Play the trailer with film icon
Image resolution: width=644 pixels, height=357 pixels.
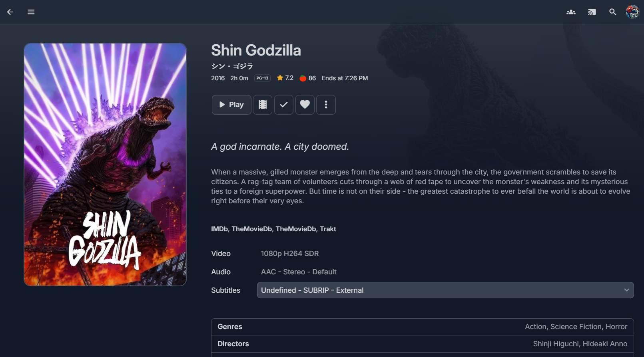click(x=263, y=105)
